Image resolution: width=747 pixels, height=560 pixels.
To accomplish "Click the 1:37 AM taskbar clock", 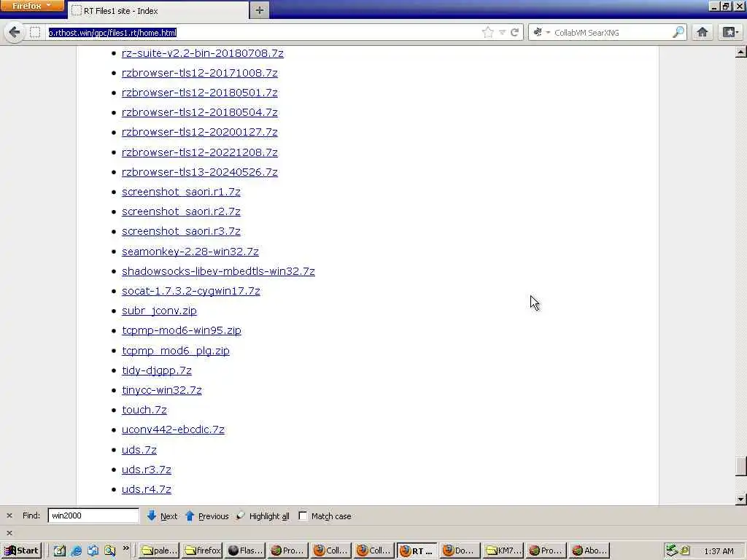I will coord(719,551).
